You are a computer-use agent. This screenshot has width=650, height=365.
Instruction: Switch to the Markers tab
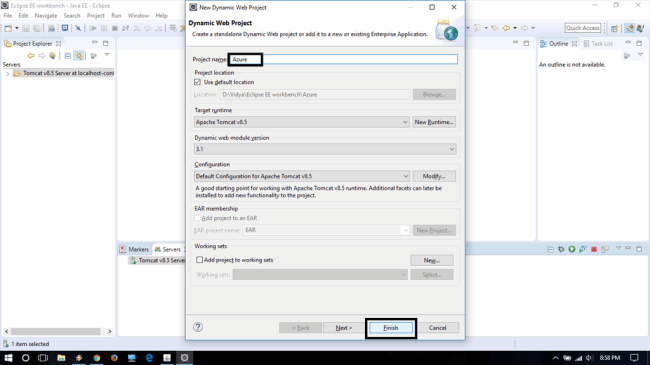pyautogui.click(x=134, y=249)
